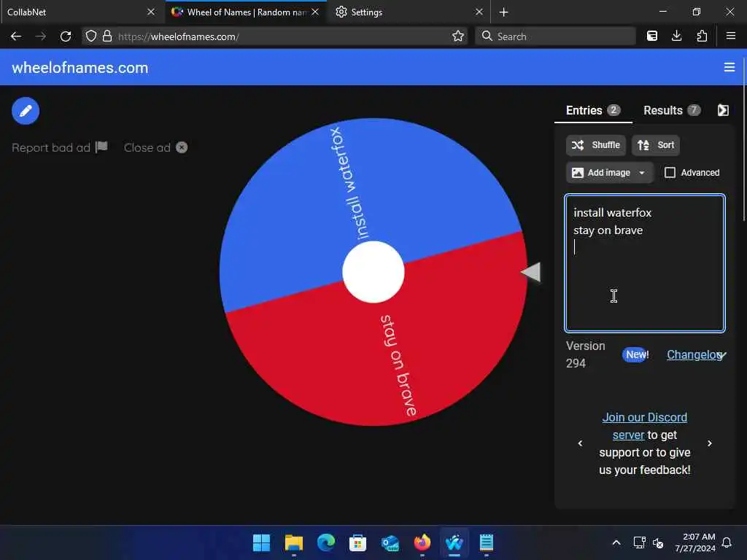Open the notification bell icon
The height and width of the screenshot is (560, 747).
[x=727, y=542]
